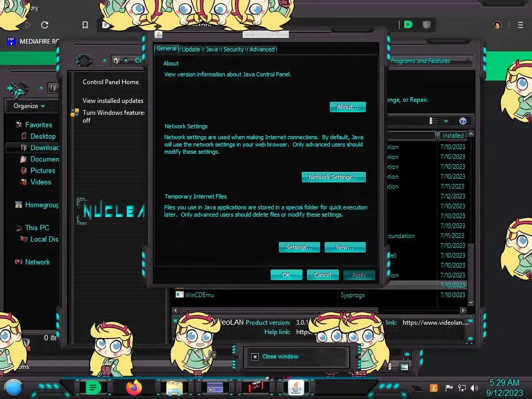Click View installed updates link

click(113, 101)
